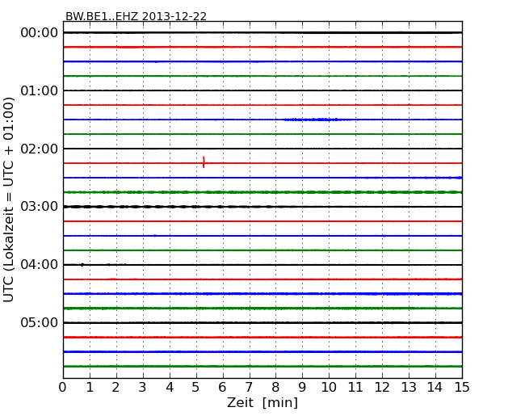Image resolution: width=525 pixels, height=420 pixels.
Task: Click the small black blip on the 04:00 trace
Action: click(x=82, y=265)
